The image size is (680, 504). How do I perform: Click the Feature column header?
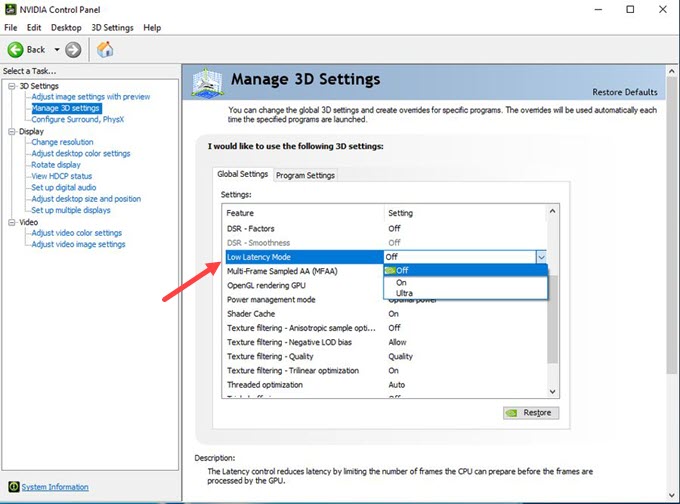tap(304, 213)
